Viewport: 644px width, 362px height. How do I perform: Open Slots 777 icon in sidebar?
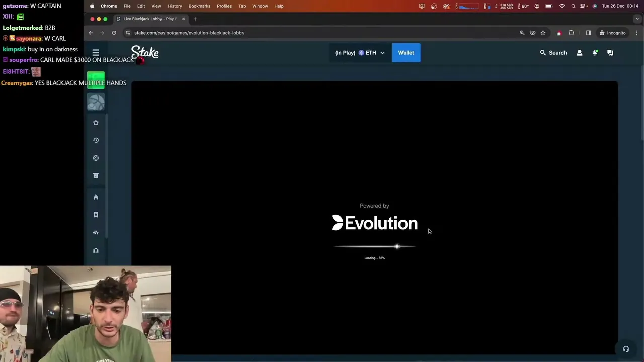(x=96, y=232)
